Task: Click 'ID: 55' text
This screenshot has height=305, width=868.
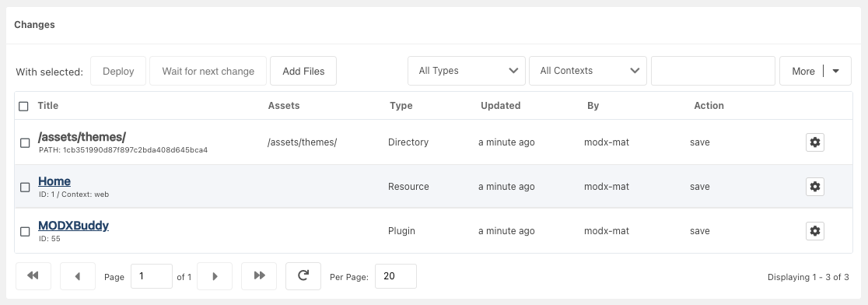Action: [x=49, y=239]
